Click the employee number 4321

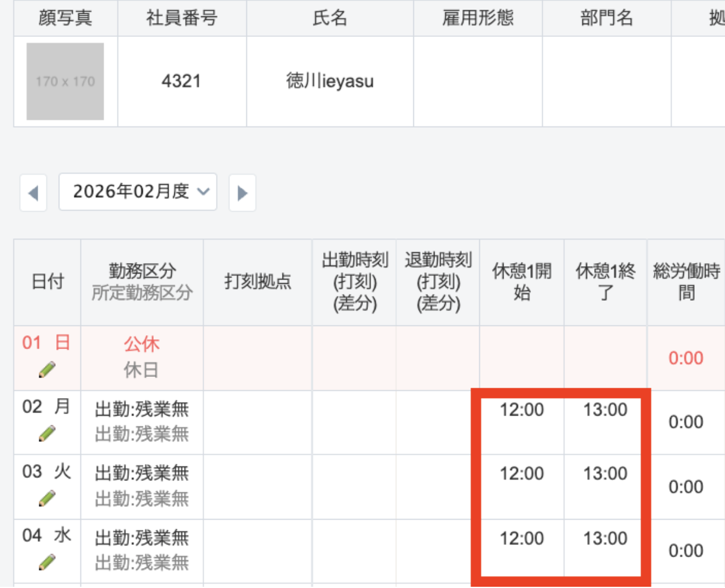pos(182,81)
